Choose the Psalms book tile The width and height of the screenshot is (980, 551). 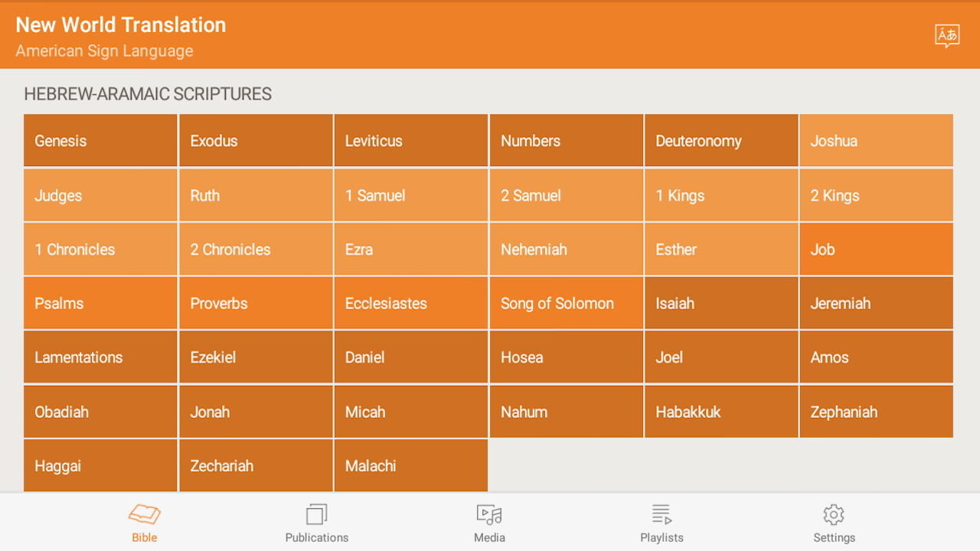(100, 303)
